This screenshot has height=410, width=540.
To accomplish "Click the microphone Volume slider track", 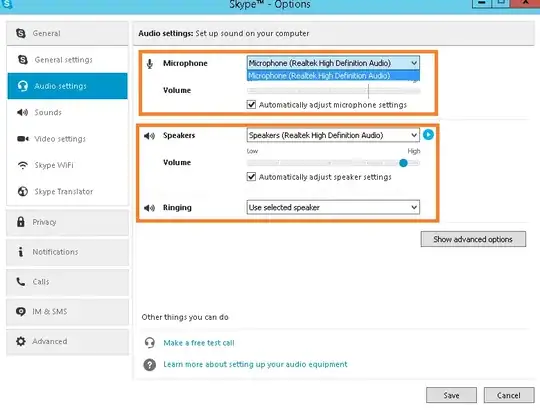I will tap(333, 91).
